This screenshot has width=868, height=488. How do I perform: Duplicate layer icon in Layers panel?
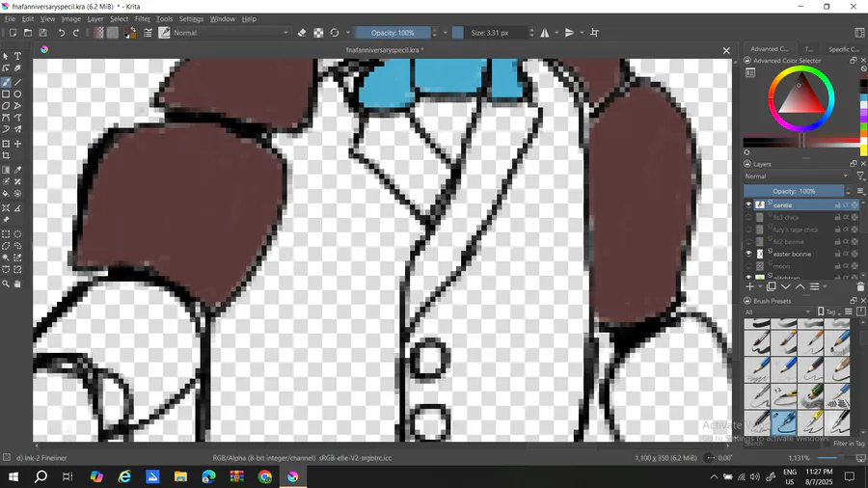tap(772, 286)
